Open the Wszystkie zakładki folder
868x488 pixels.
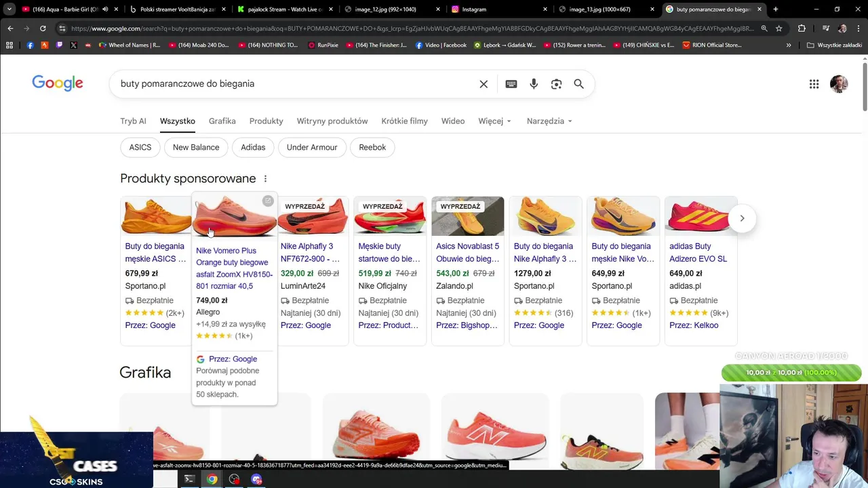tap(834, 45)
